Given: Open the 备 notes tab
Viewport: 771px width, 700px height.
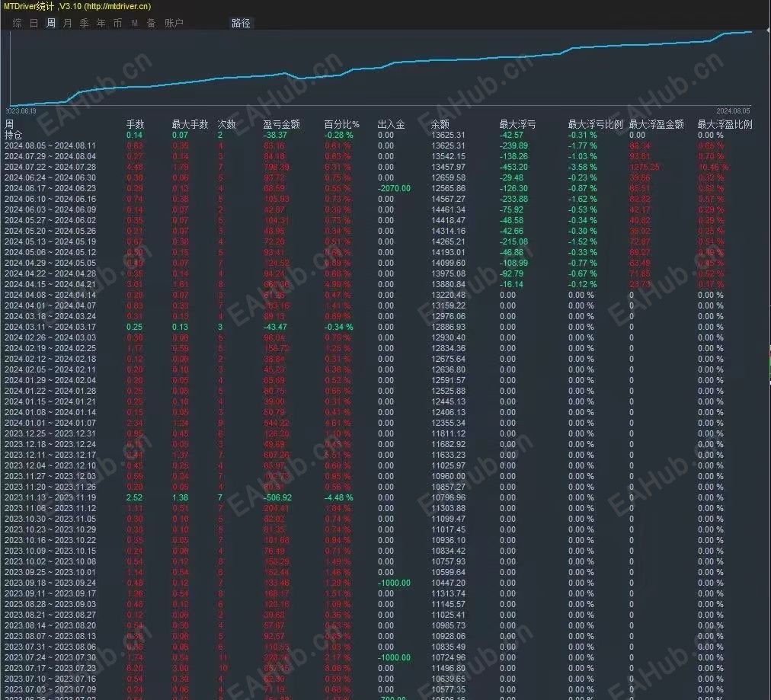Looking at the screenshot, I should pyautogui.click(x=151, y=23).
